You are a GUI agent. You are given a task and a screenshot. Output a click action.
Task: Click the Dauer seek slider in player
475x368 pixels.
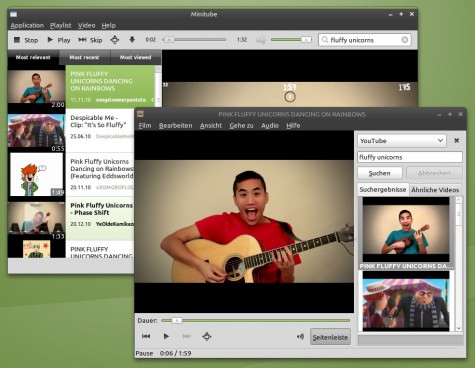tap(255, 321)
